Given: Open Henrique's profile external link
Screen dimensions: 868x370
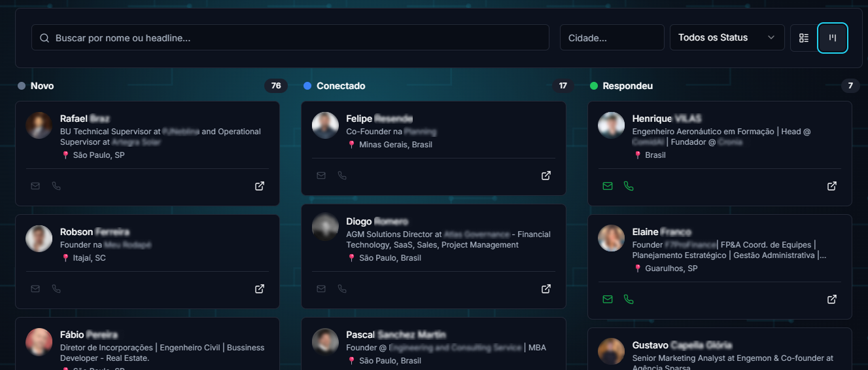Looking at the screenshot, I should (832, 186).
